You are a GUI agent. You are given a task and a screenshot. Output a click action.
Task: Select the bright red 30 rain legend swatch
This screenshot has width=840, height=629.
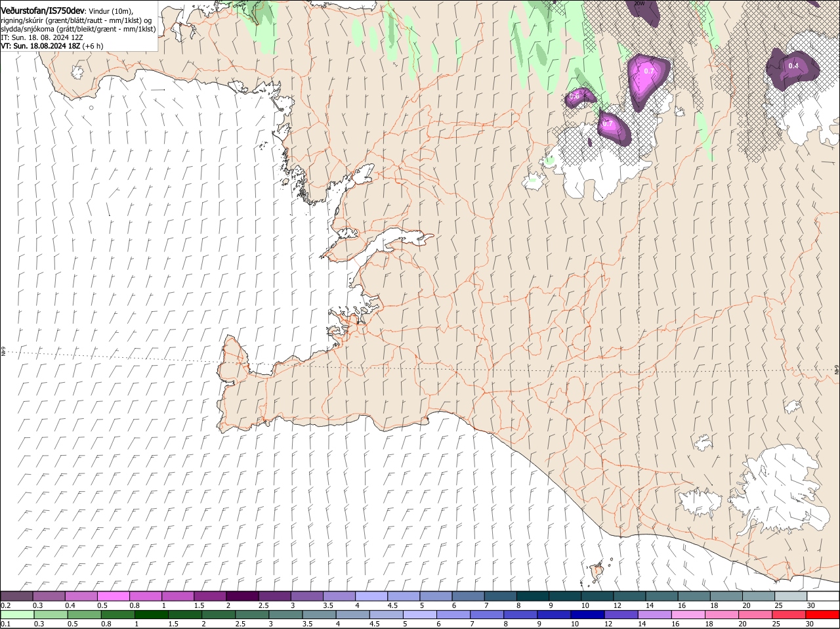(823, 615)
